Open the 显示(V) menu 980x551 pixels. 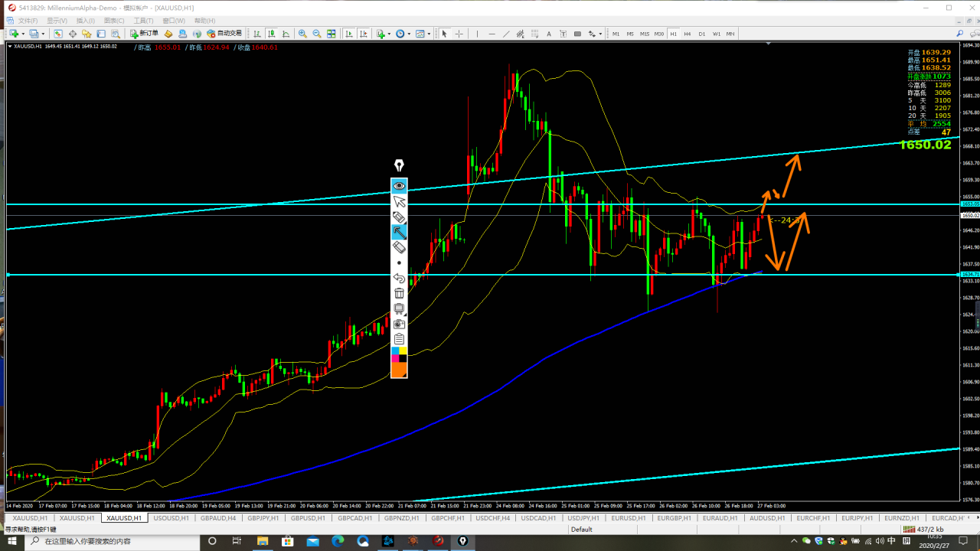pyautogui.click(x=57, y=21)
